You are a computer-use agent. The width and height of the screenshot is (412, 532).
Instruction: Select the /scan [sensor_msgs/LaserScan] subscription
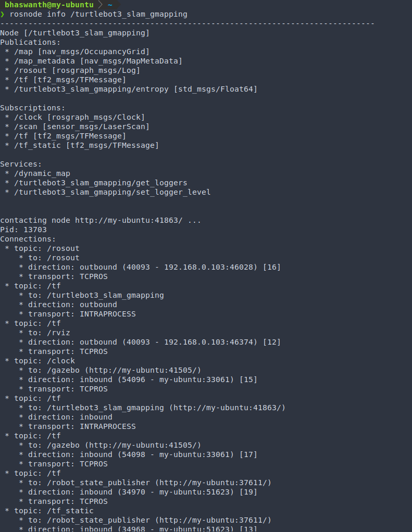(x=82, y=126)
